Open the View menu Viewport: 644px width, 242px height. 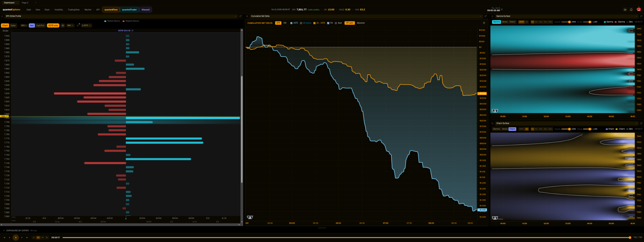pos(38,9)
